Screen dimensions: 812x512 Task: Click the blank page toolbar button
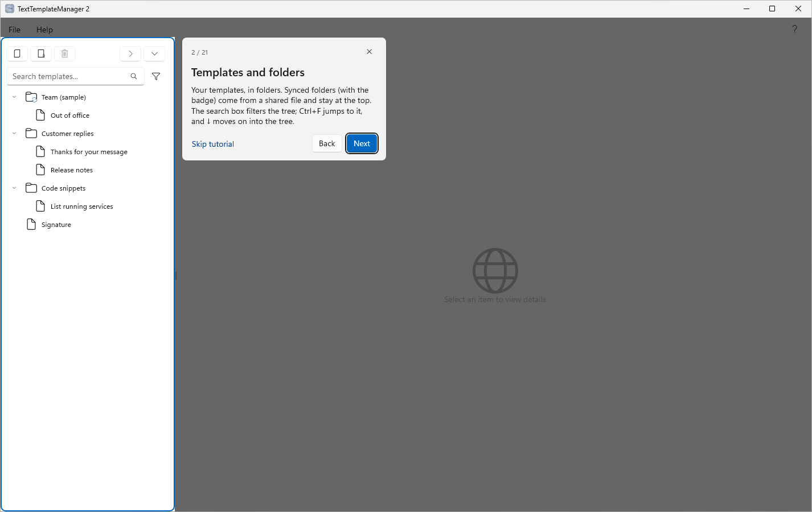17,53
